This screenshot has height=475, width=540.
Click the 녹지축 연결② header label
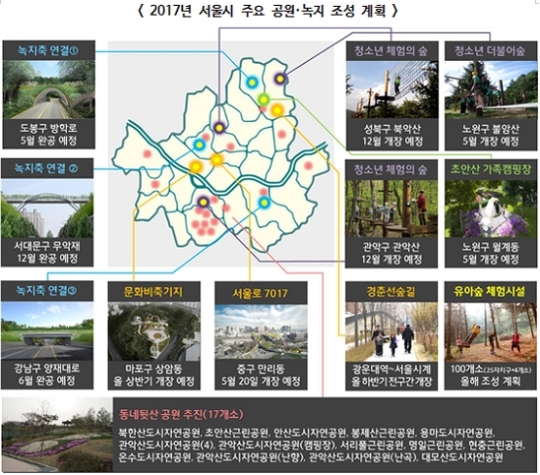coord(47,168)
